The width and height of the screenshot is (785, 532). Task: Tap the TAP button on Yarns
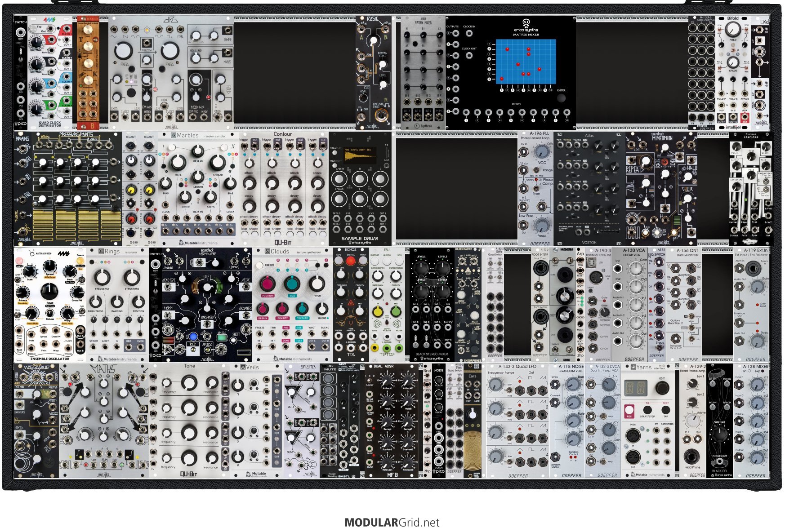coord(665,410)
